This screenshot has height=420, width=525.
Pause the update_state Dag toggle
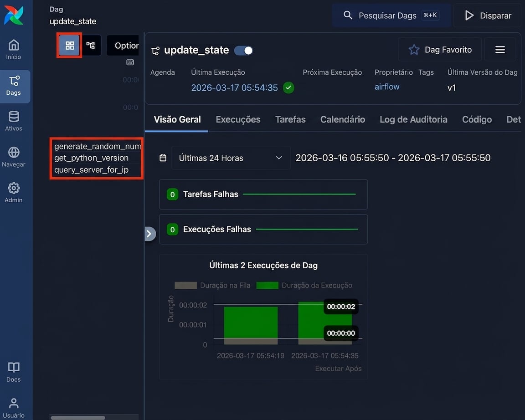(243, 51)
